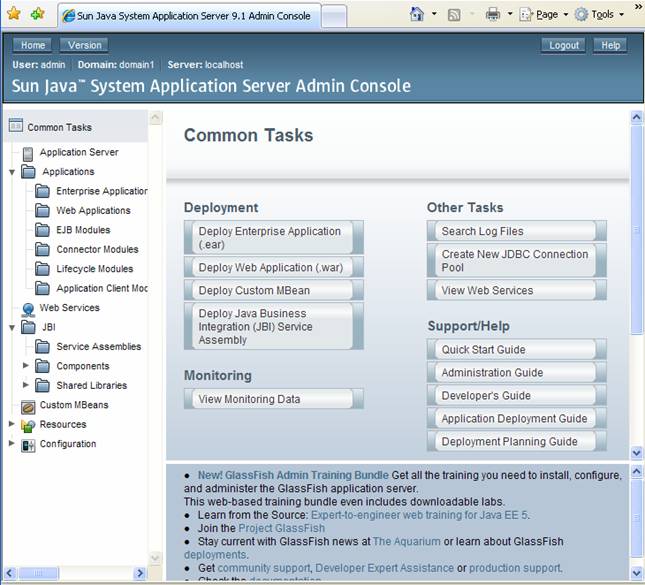
Task: Click the Logout button
Action: [563, 45]
